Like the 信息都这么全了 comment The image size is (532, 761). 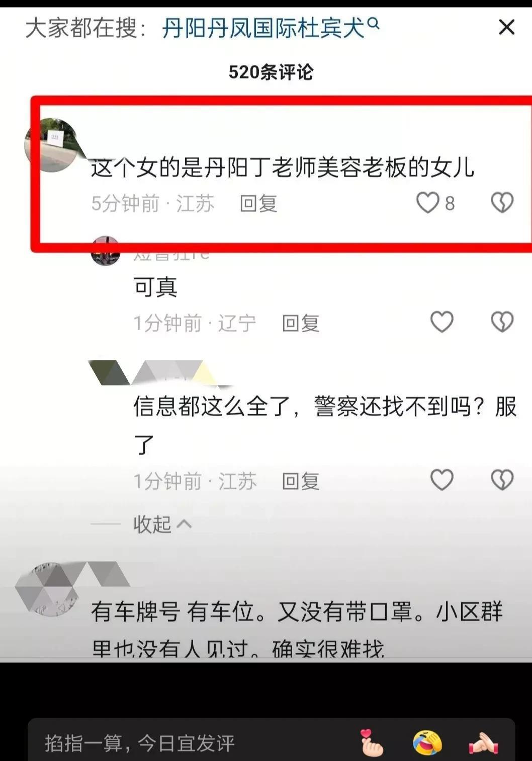442,480
